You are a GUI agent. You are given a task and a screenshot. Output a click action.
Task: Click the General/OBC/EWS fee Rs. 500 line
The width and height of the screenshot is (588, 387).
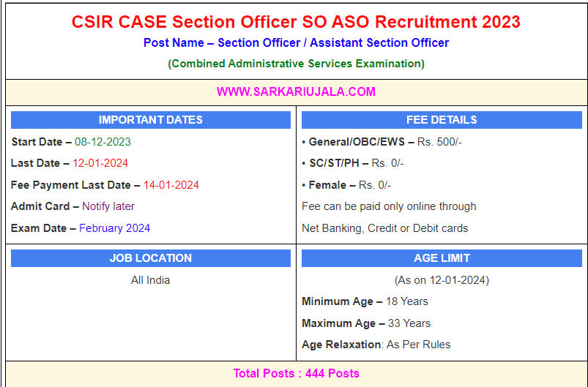(382, 142)
